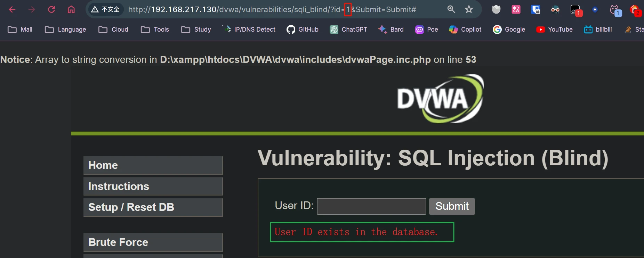
Task: Click the DVWA logo
Action: click(441, 99)
